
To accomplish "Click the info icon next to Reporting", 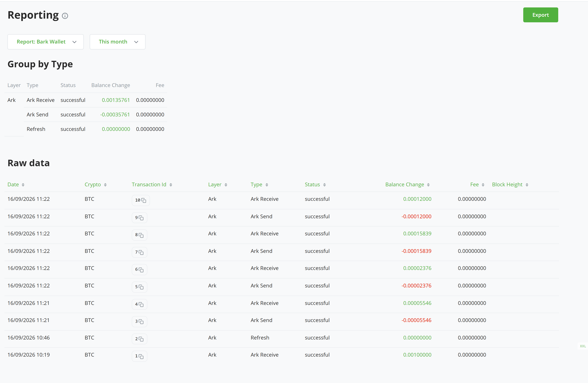I will click(65, 16).
